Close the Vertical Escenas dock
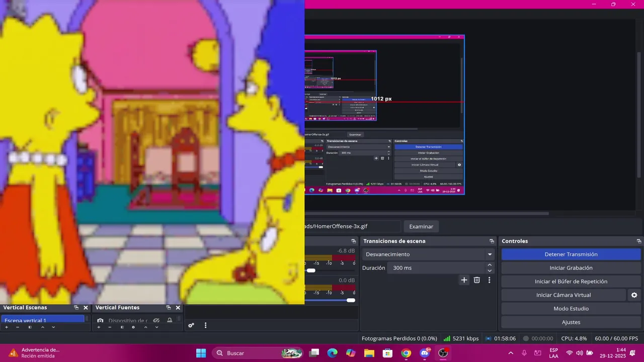The width and height of the screenshot is (644, 362). pos(86,308)
